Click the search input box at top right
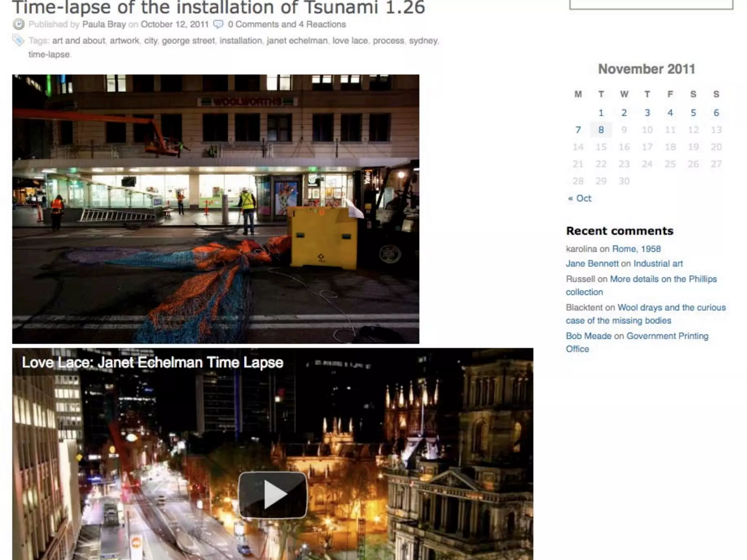 [x=651, y=4]
